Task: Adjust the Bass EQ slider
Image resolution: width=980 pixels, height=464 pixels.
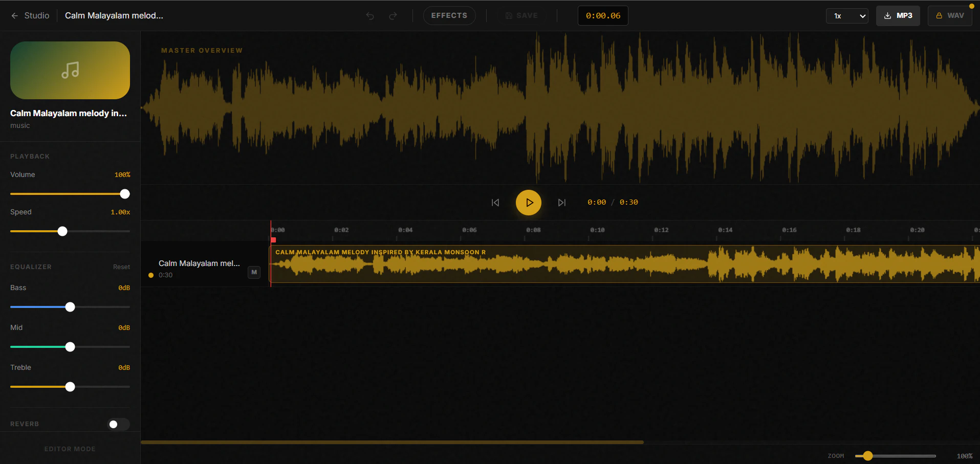Action: (x=70, y=307)
